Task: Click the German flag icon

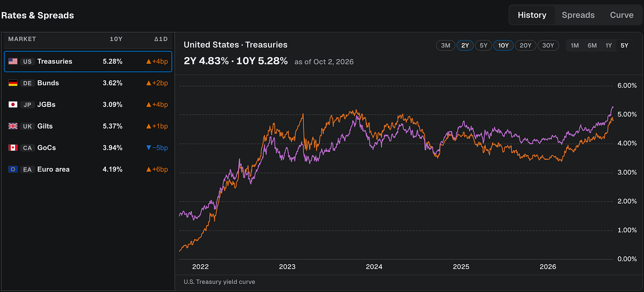Action: [x=13, y=83]
